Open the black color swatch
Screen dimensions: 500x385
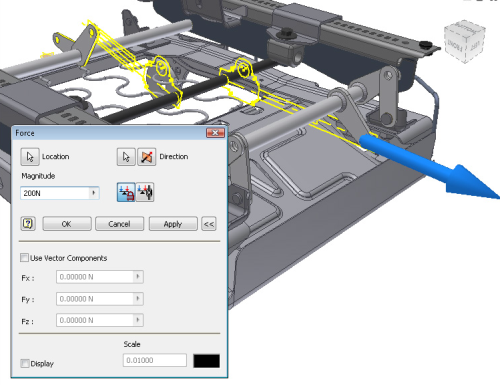pos(207,361)
